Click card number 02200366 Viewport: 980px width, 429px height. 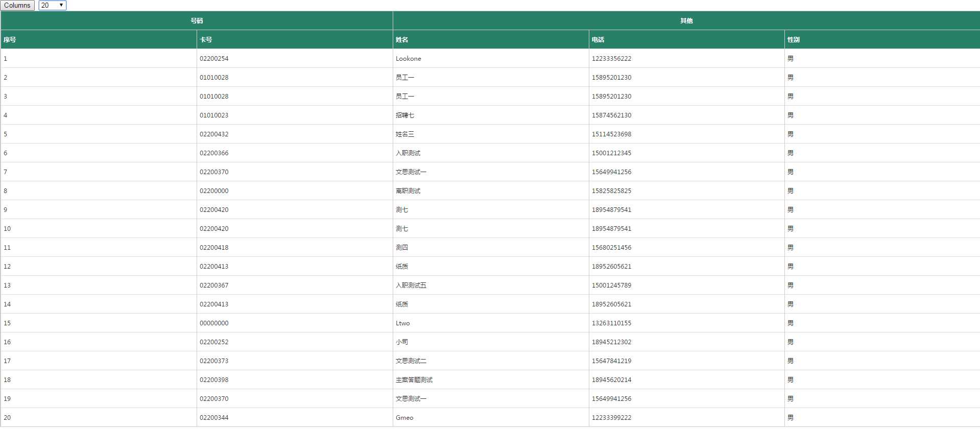tap(214, 153)
